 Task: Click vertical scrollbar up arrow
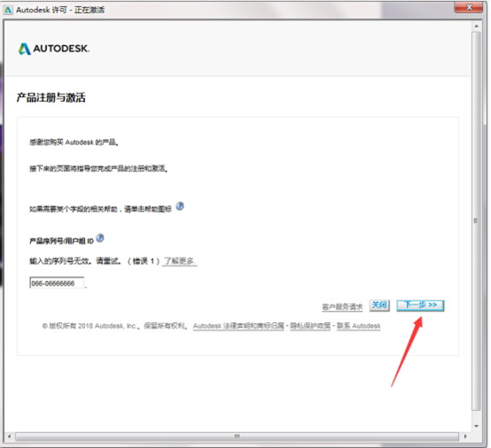click(x=476, y=26)
